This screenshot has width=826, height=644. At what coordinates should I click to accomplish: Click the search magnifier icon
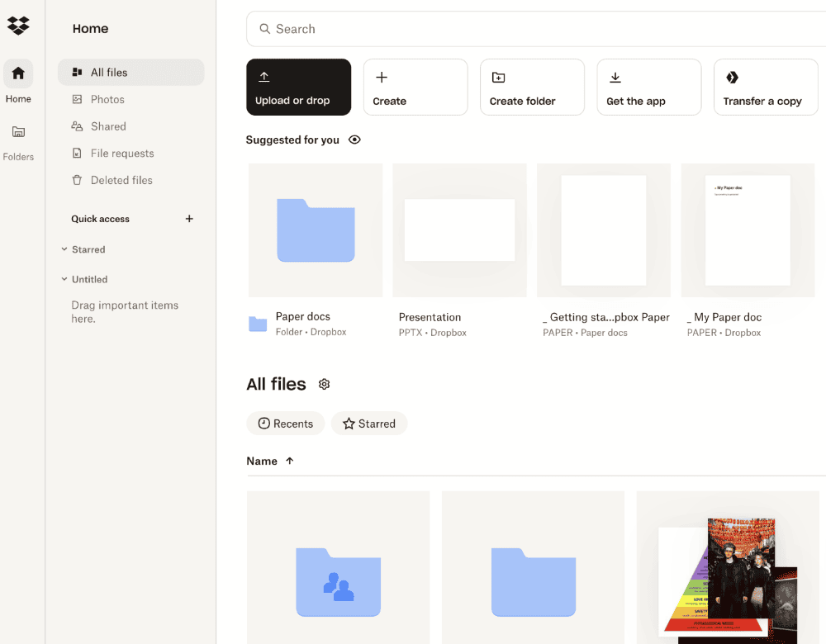265,29
